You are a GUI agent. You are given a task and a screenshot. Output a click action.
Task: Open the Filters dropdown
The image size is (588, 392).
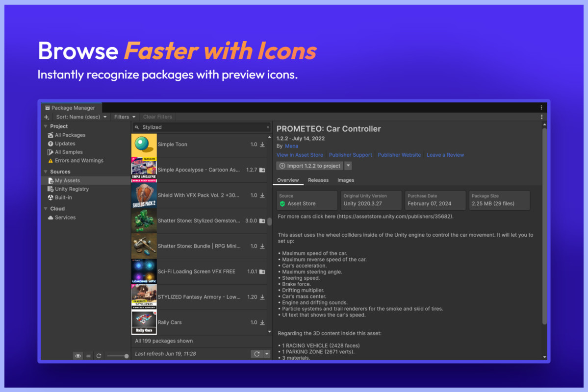coord(125,117)
